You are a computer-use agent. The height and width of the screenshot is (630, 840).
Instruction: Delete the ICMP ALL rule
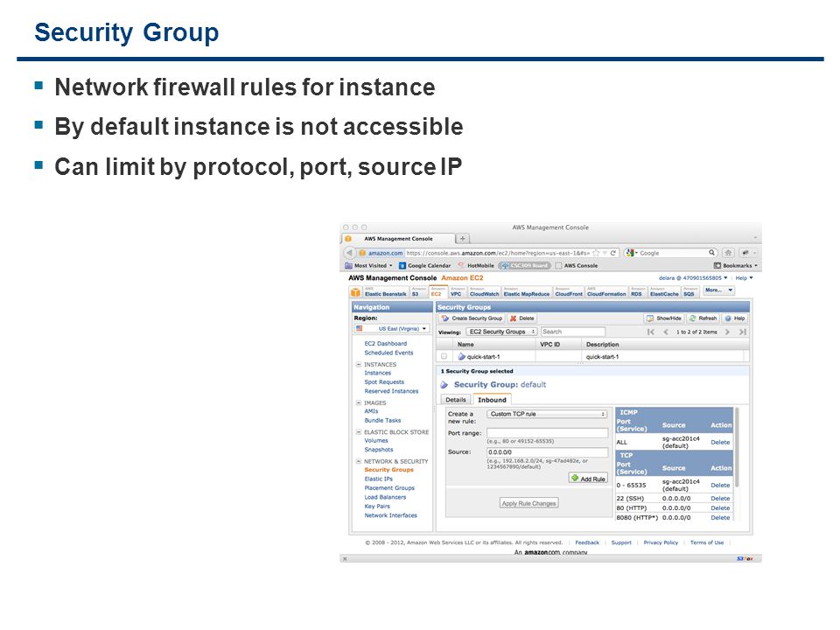[x=720, y=442]
